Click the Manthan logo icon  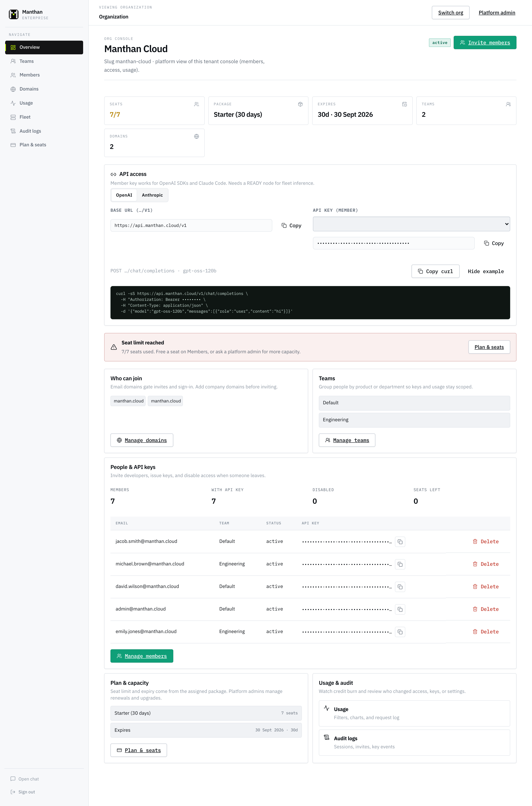(13, 14)
